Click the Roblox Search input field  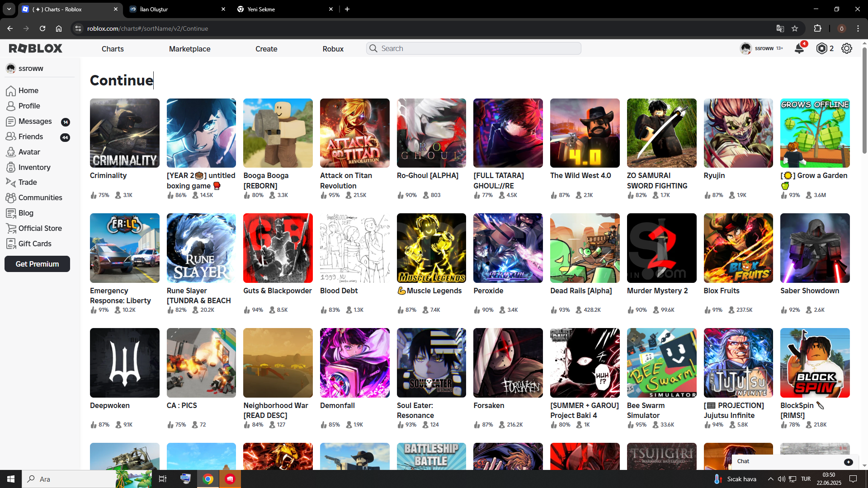474,48
